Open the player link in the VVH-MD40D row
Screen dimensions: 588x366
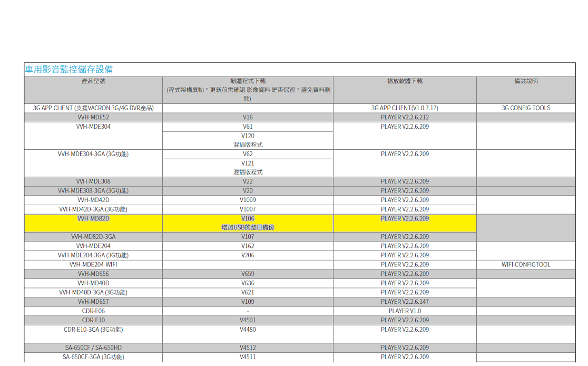click(405, 283)
